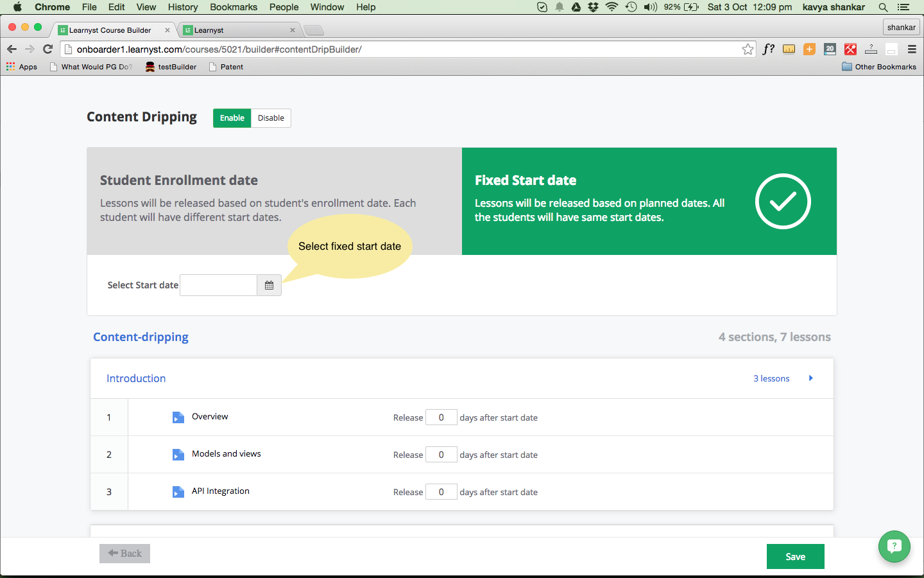
Task: Click the API Integration lesson icon
Action: tap(178, 492)
